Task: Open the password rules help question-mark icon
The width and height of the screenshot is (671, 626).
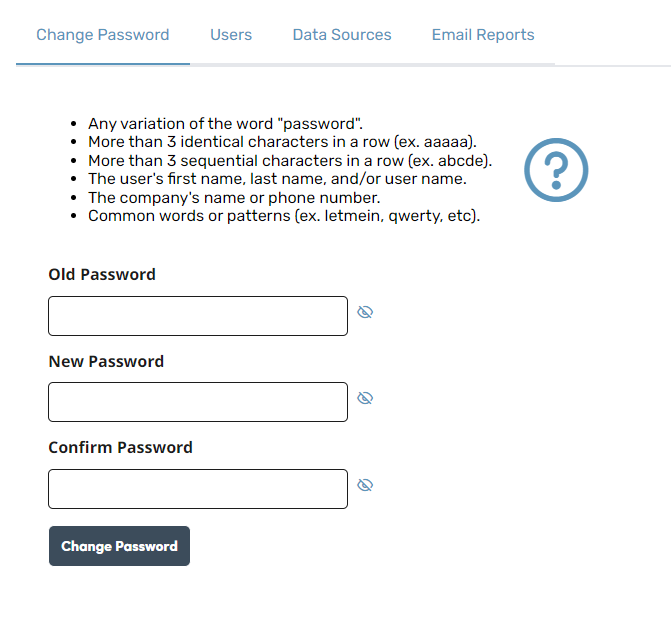Action: tap(556, 170)
